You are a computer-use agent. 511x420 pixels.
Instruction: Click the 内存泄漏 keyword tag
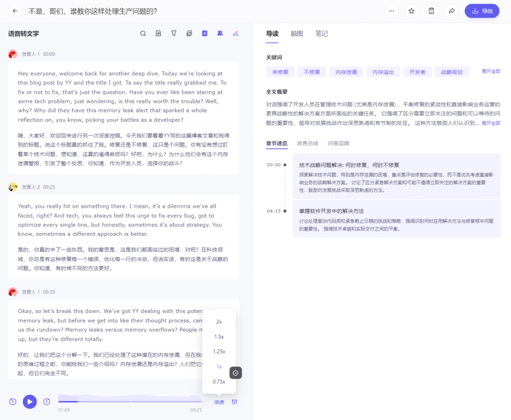346,72
